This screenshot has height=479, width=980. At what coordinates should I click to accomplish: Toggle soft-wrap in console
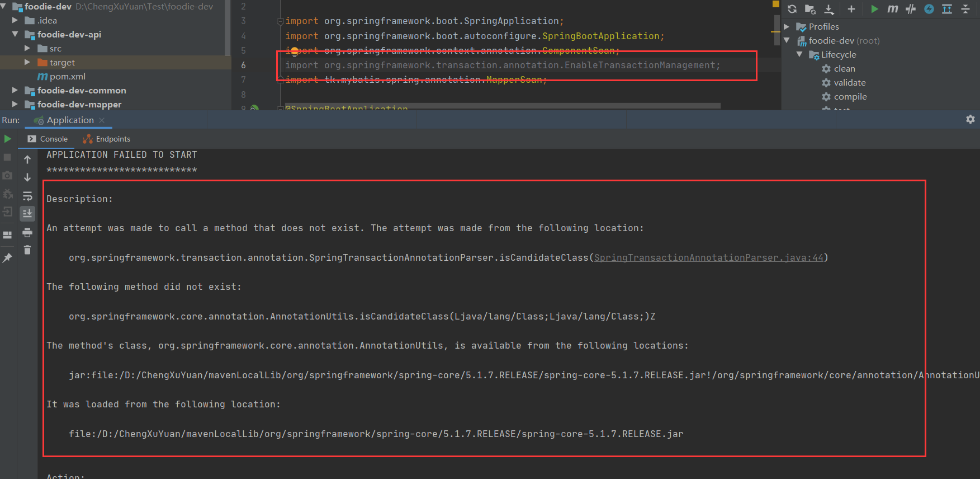[x=27, y=196]
